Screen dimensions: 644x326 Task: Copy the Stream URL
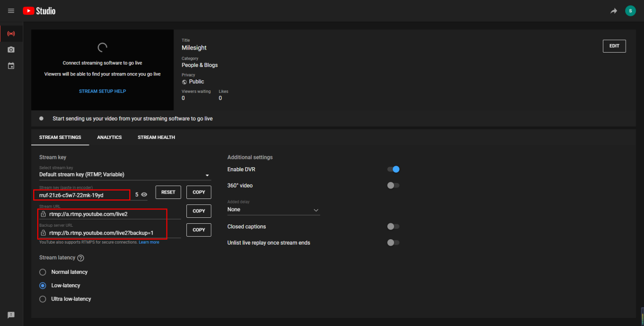[x=199, y=211]
